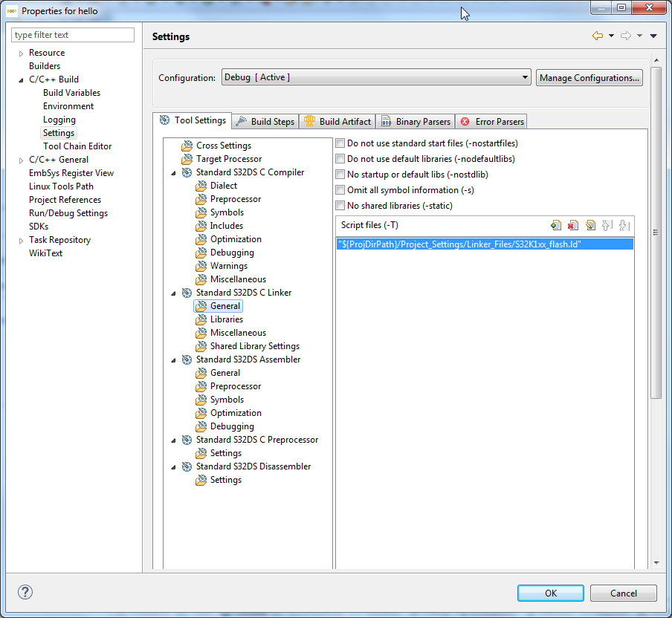This screenshot has height=618, width=672.
Task: Select EmbSys Register View entry
Action: pos(71,172)
